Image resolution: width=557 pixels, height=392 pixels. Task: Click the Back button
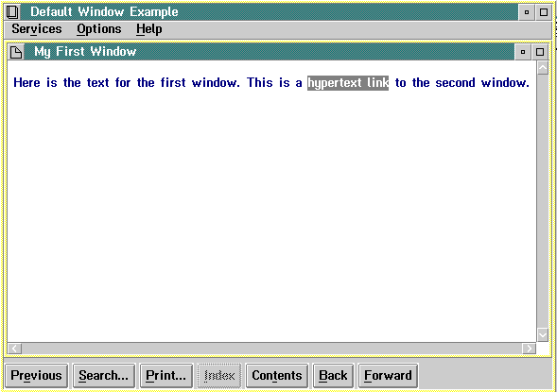333,375
